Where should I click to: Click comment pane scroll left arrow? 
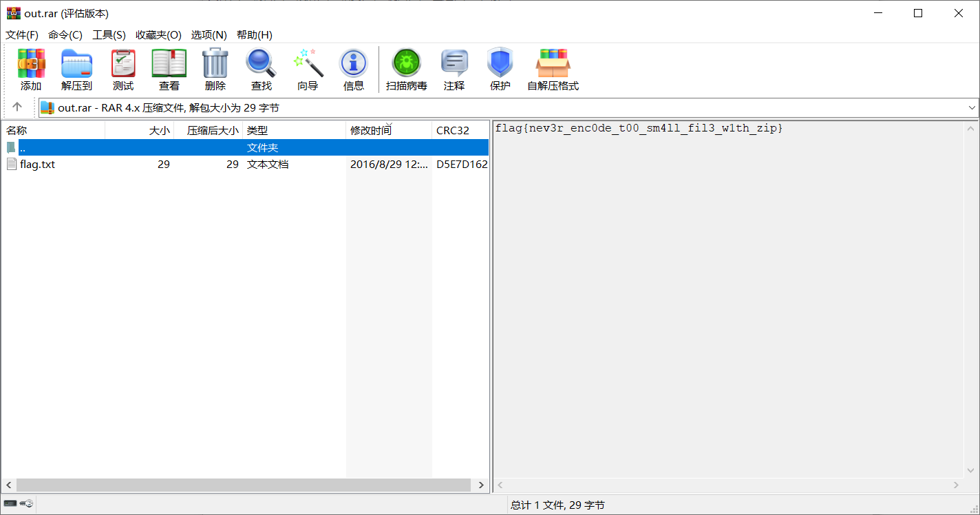[x=501, y=485]
